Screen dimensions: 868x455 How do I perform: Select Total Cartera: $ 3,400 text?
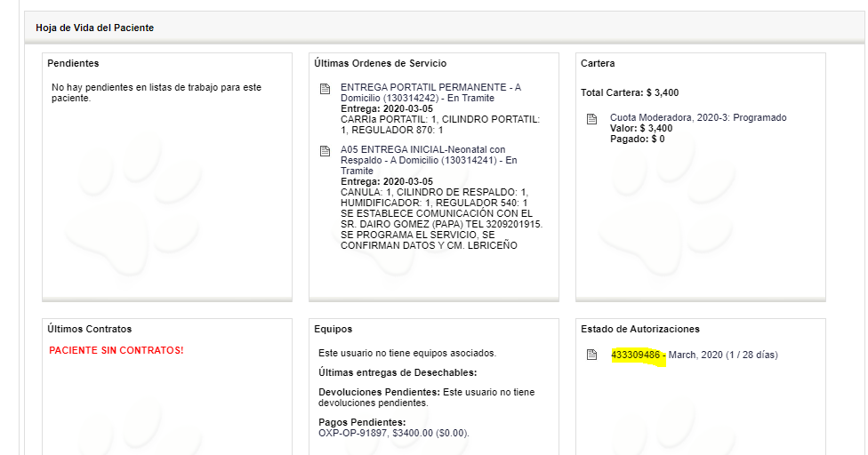[x=630, y=92]
